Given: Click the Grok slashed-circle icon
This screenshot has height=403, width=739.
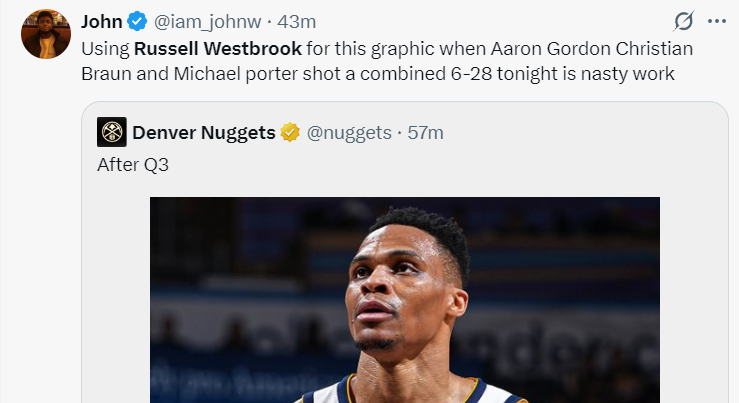Looking at the screenshot, I should (x=684, y=21).
